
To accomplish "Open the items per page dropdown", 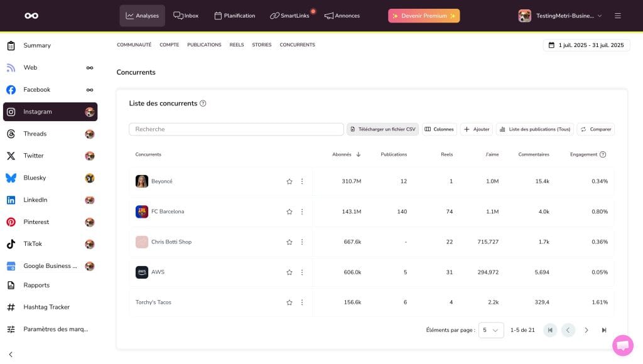I will pyautogui.click(x=490, y=330).
